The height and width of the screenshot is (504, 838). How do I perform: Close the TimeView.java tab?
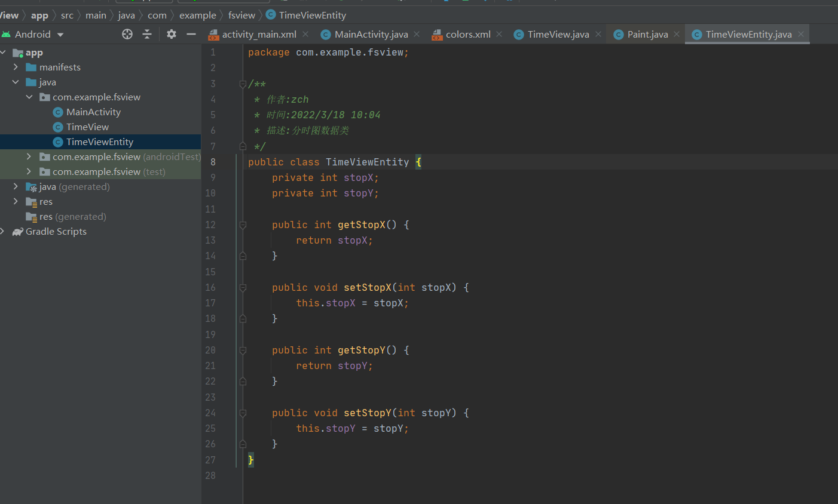pyautogui.click(x=598, y=34)
